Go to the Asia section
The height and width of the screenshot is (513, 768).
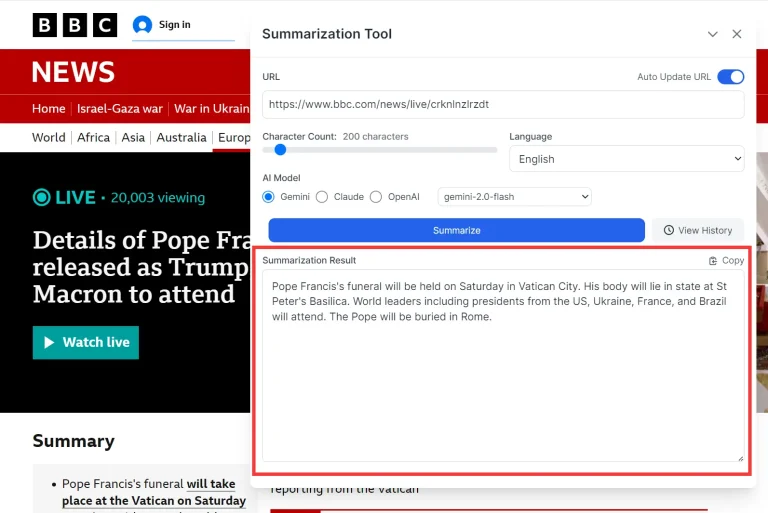coord(133,137)
